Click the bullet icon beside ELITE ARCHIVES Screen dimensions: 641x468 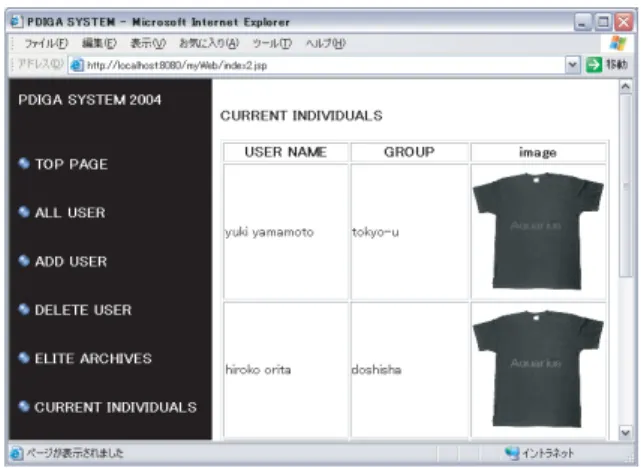[24, 358]
